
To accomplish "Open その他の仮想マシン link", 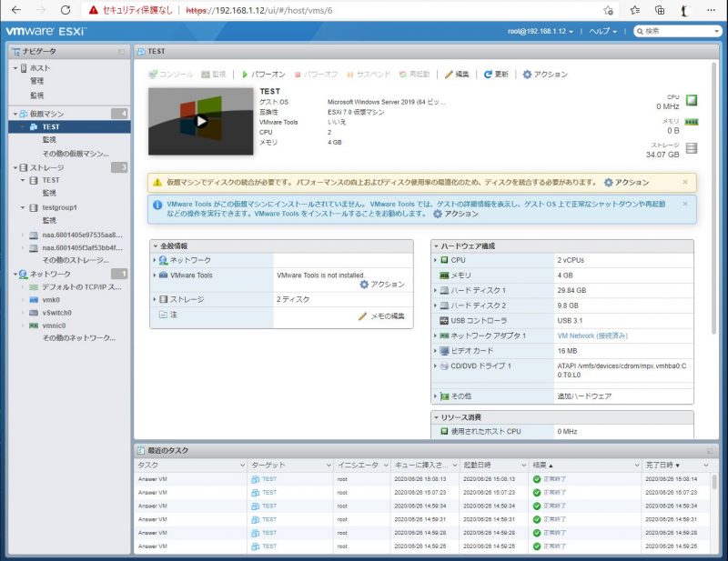I will [x=76, y=154].
